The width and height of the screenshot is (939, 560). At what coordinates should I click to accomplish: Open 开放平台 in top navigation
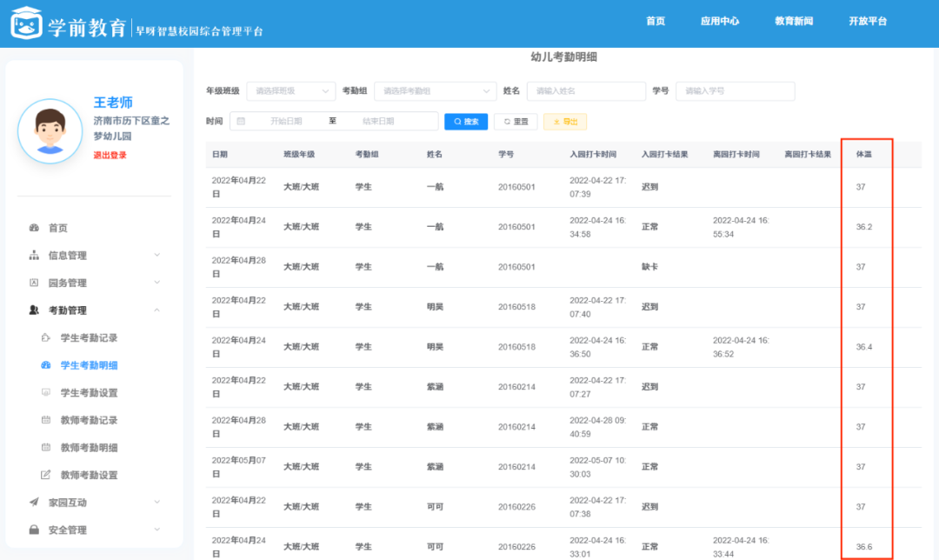click(868, 21)
